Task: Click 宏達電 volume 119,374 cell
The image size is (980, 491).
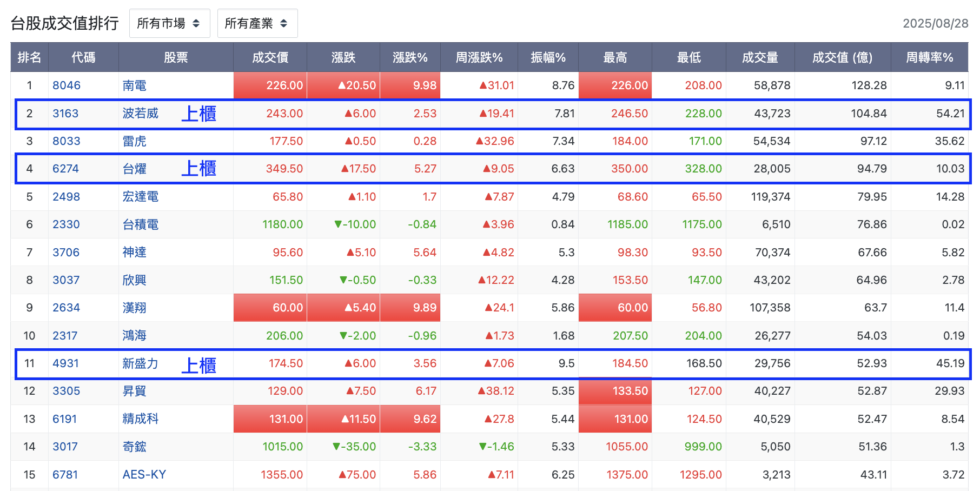Action: click(760, 197)
